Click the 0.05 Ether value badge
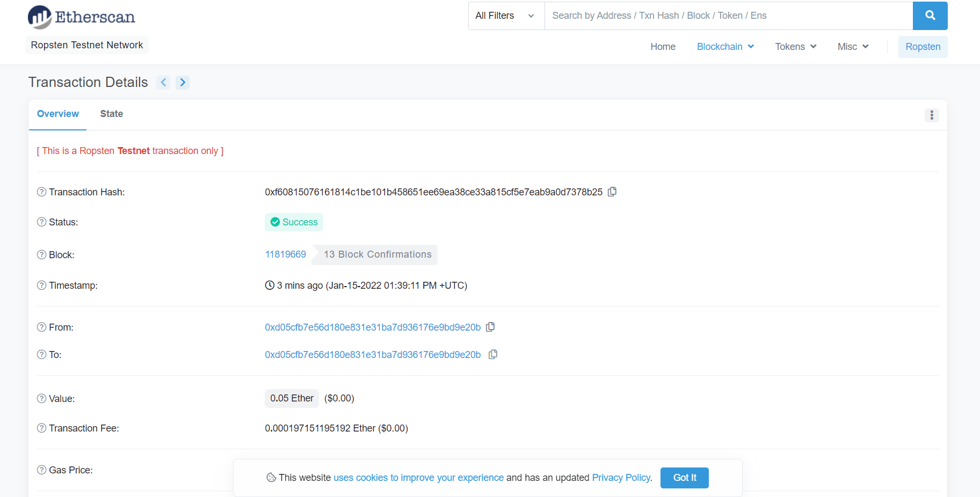 point(292,398)
